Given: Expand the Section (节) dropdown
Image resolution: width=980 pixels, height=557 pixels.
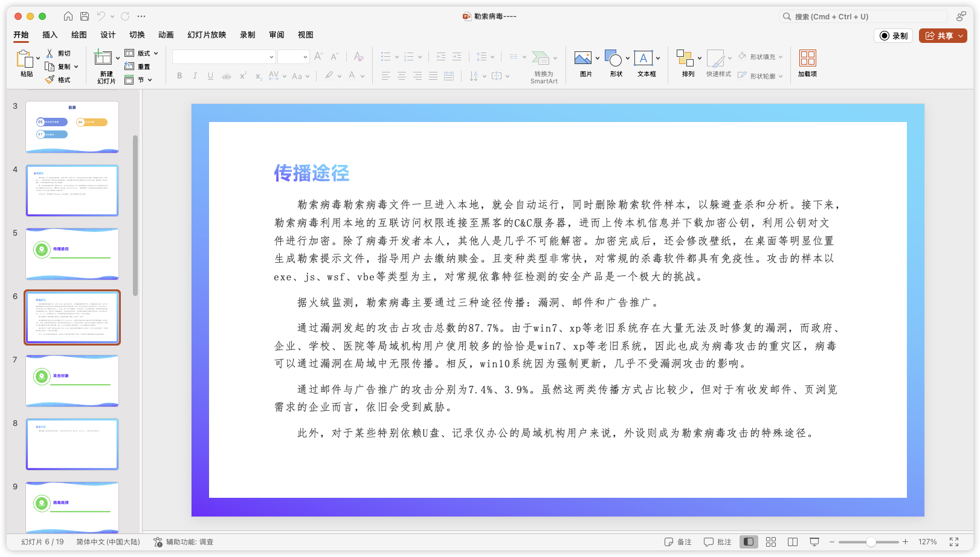Looking at the screenshot, I should (x=139, y=80).
